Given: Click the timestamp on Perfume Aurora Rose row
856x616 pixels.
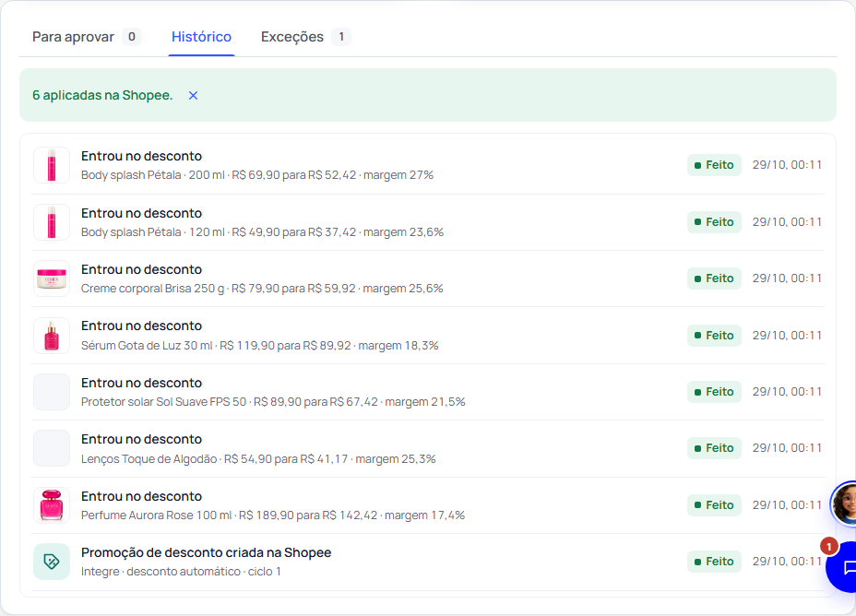Looking at the screenshot, I should [787, 505].
